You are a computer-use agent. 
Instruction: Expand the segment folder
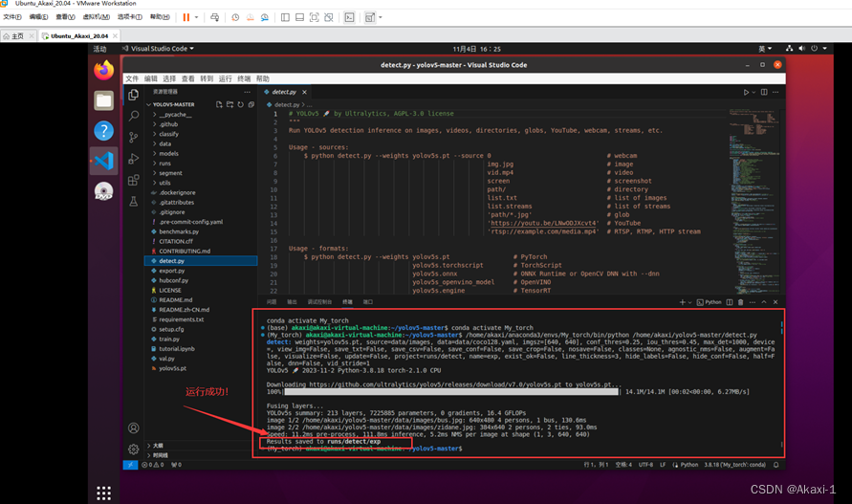coord(170,173)
